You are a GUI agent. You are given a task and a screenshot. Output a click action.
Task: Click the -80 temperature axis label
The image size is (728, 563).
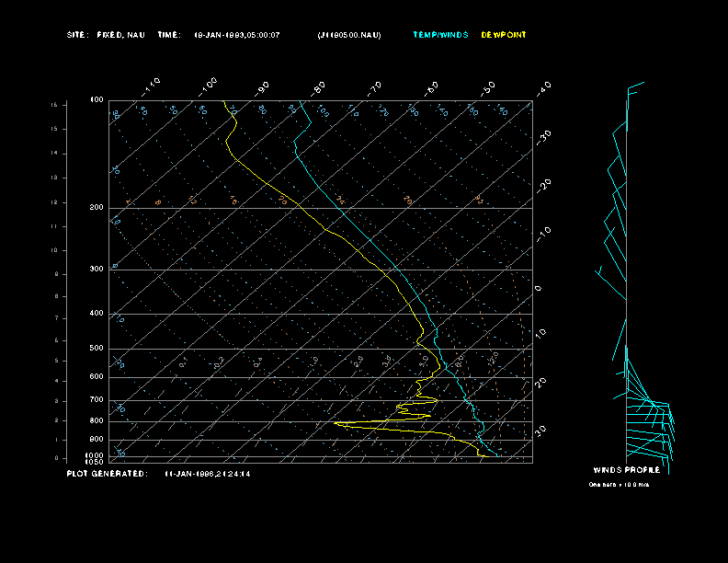click(318, 88)
